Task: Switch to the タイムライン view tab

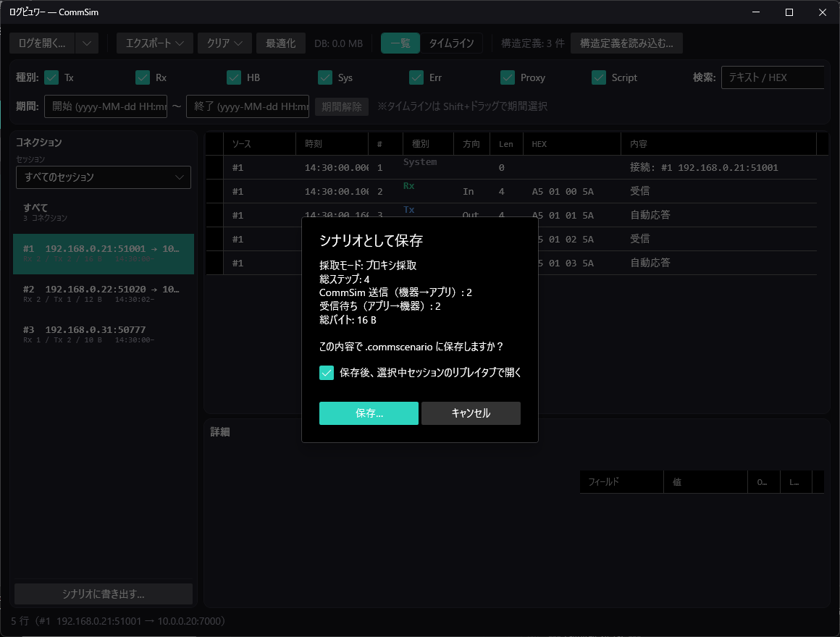Action: 451,43
